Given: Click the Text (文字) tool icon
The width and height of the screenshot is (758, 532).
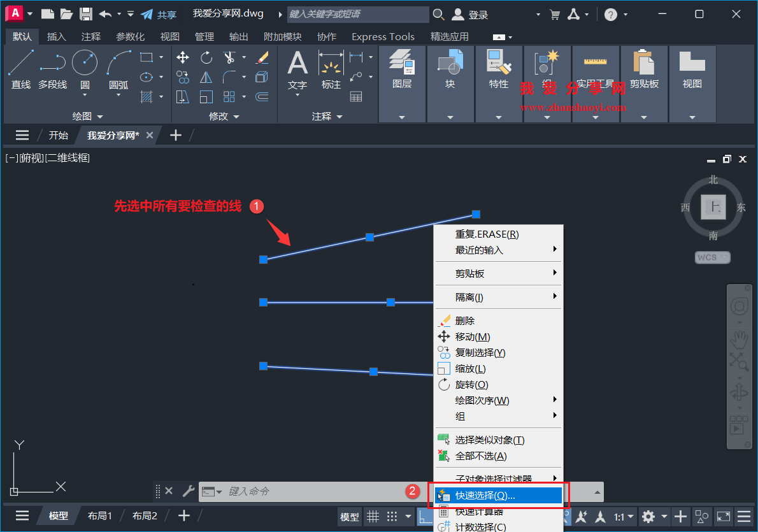Looking at the screenshot, I should pyautogui.click(x=297, y=70).
